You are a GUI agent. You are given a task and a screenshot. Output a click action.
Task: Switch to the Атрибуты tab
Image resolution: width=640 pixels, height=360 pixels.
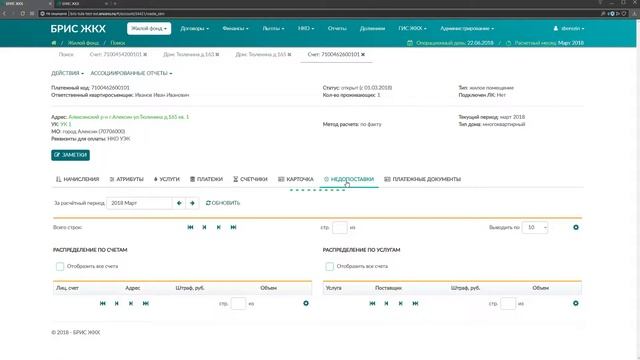coord(127,179)
